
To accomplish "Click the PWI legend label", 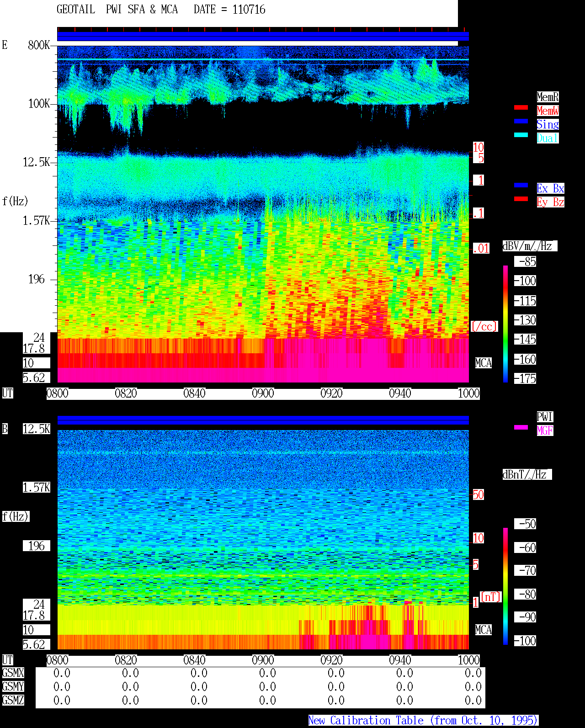I will 545,417.
